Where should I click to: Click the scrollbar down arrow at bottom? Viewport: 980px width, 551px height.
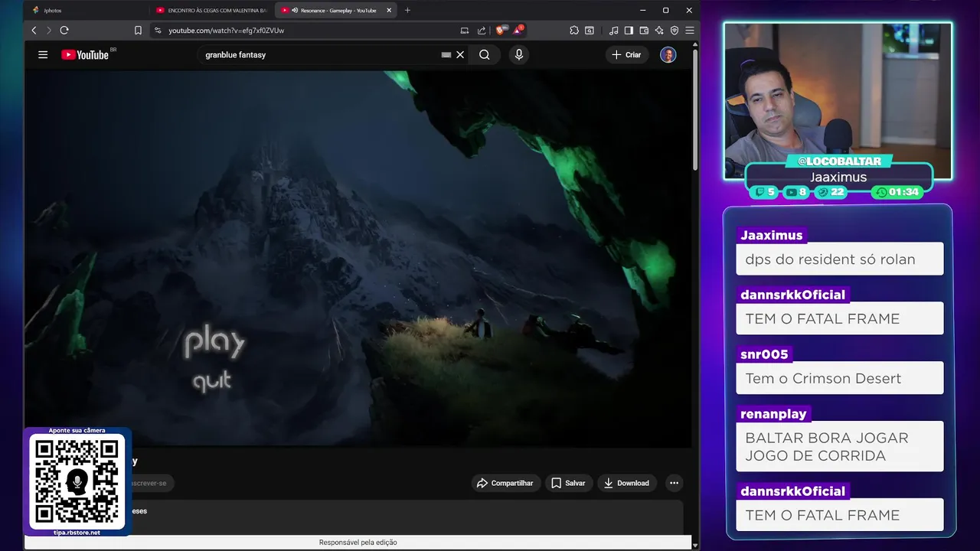tap(695, 545)
